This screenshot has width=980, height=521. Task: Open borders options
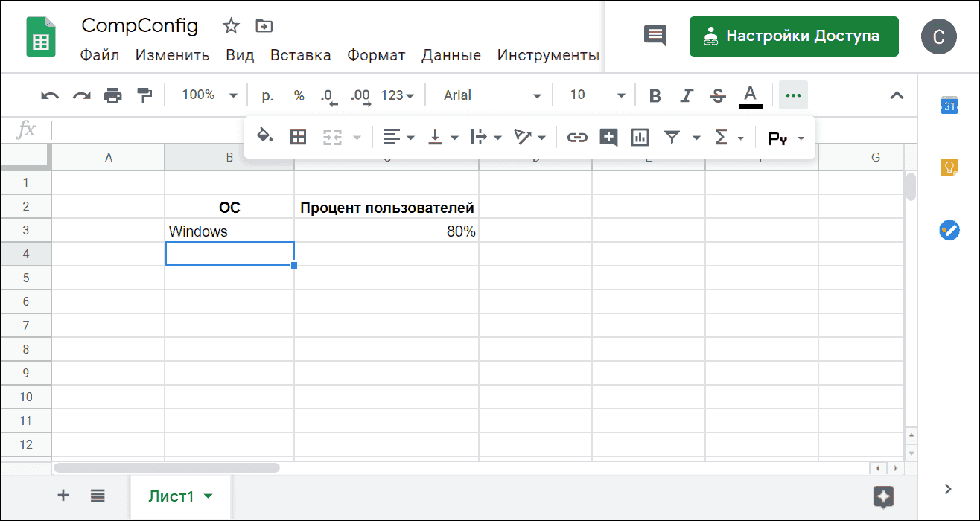[x=298, y=137]
